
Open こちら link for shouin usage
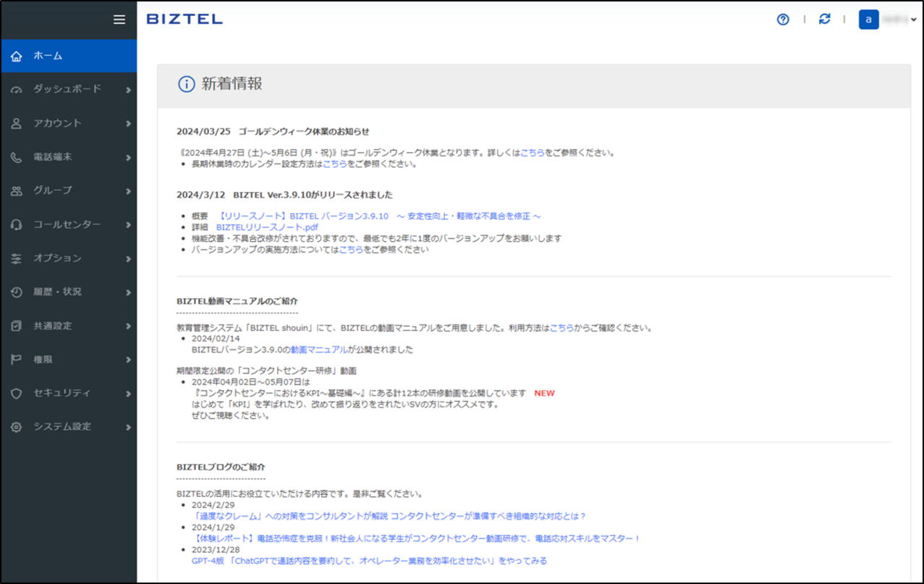coord(562,328)
